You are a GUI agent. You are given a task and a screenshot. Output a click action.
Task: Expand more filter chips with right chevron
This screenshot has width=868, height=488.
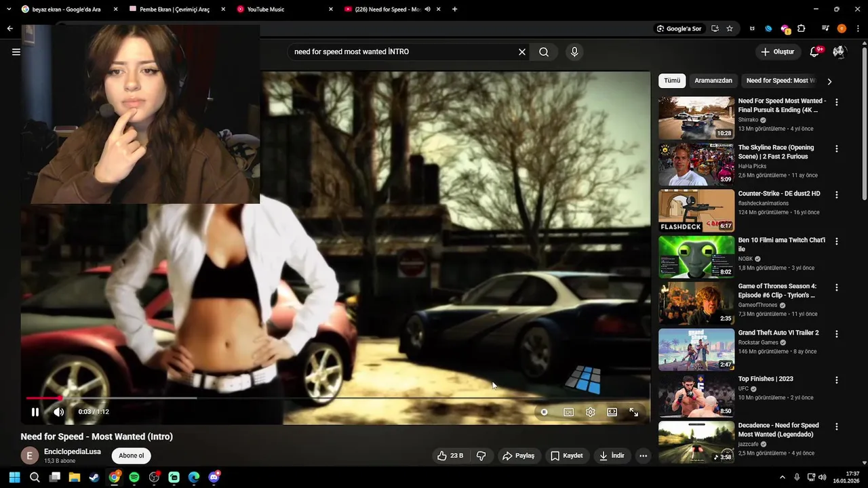pos(829,81)
